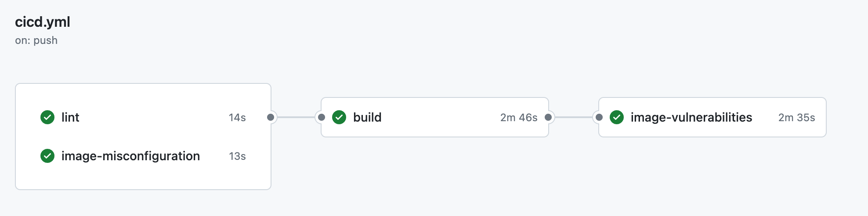
Task: Click the input dot left of image-vulnerabilities
Action: (599, 117)
